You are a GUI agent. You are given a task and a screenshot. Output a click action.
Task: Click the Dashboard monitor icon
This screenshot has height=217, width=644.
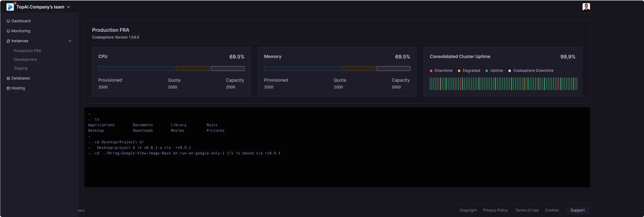click(8, 21)
